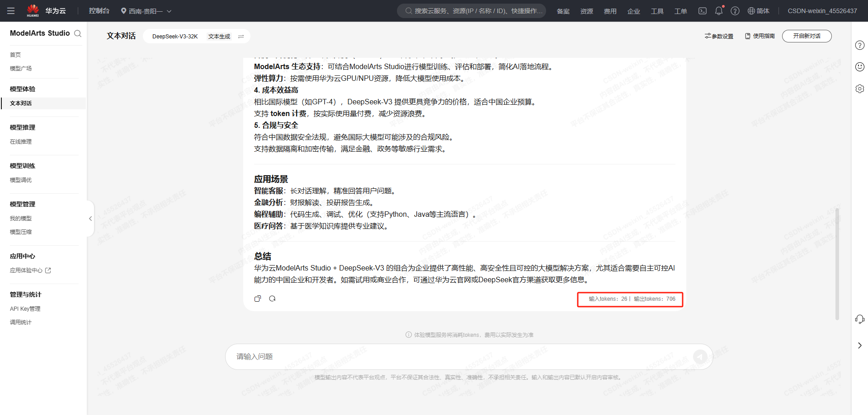
Task: Open 我的模型 in the sidebar
Action: (21, 219)
